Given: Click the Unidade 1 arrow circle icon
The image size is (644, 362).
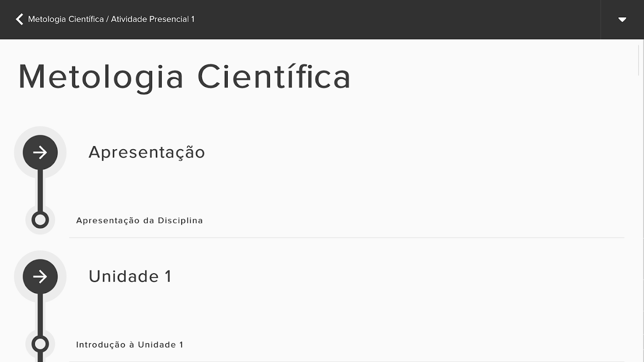Looking at the screenshot, I should click(40, 276).
